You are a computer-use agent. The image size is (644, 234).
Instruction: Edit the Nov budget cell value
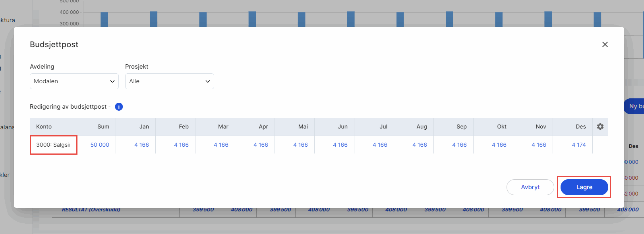(x=539, y=145)
